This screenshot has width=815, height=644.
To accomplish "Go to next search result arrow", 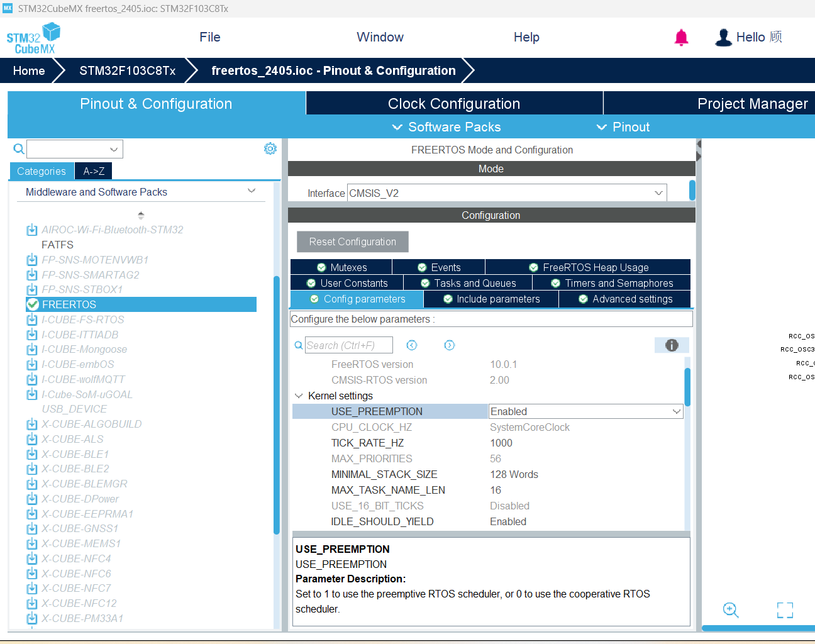I will 449,345.
